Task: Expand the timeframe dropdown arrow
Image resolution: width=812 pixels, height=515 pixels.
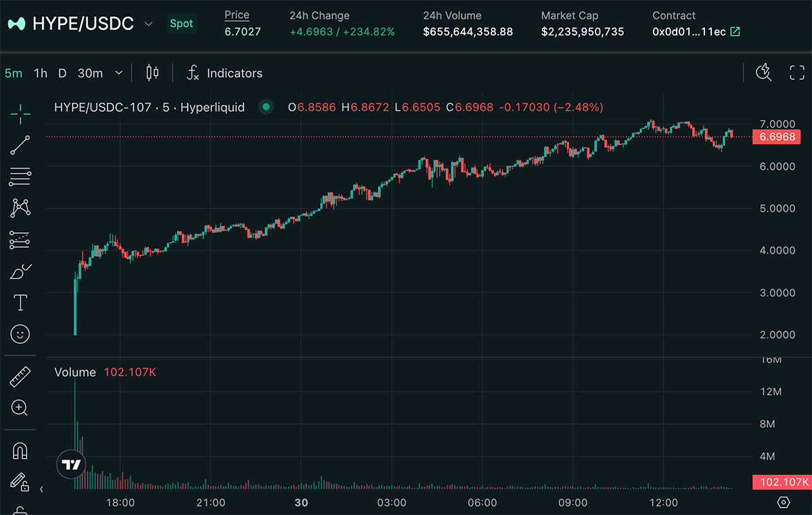Action: coord(119,73)
